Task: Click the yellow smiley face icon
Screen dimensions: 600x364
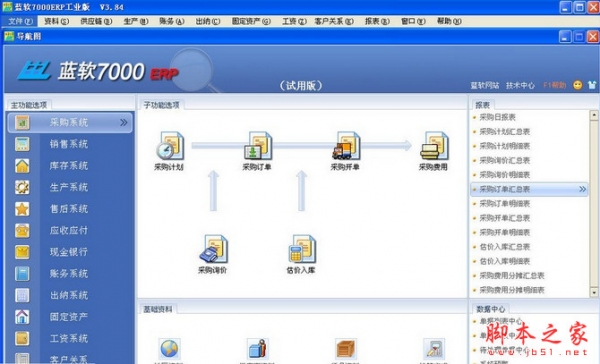Action: pyautogui.click(x=577, y=85)
